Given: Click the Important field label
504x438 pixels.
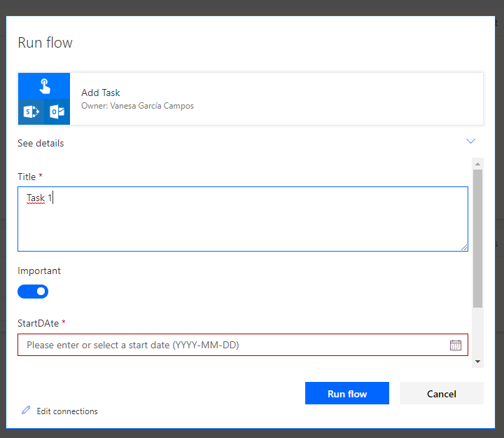Looking at the screenshot, I should (39, 271).
